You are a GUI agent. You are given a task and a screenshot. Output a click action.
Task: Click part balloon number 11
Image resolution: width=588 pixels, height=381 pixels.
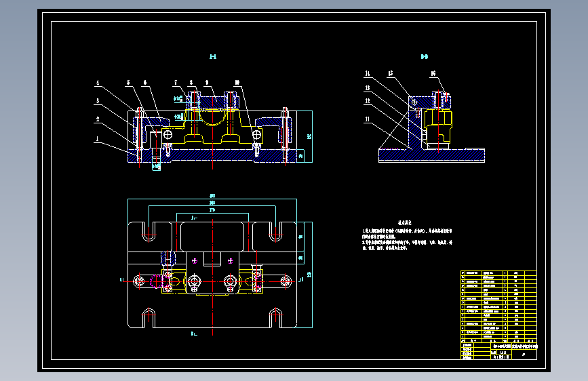pos(368,119)
